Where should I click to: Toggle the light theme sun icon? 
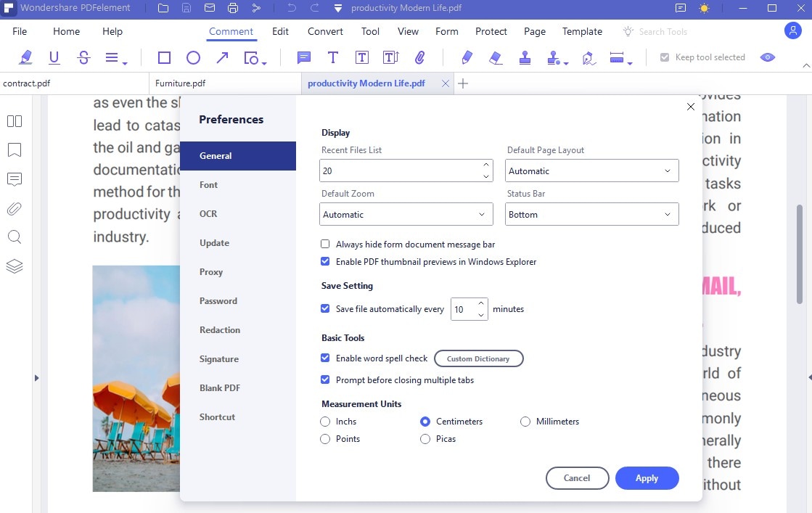pos(705,8)
